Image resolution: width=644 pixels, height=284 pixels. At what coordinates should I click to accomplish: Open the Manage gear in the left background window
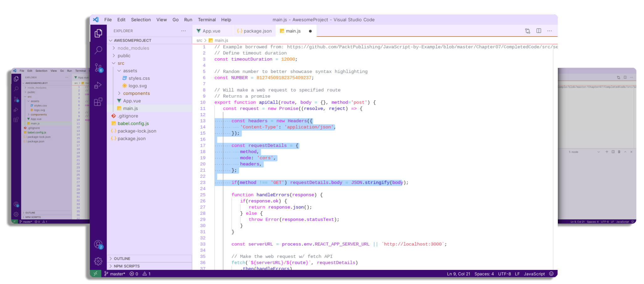coord(16,214)
